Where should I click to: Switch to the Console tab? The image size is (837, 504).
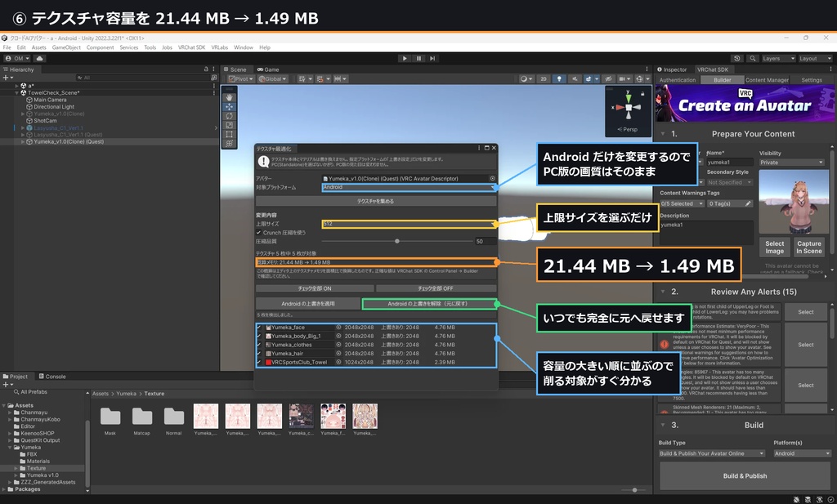(x=52, y=377)
